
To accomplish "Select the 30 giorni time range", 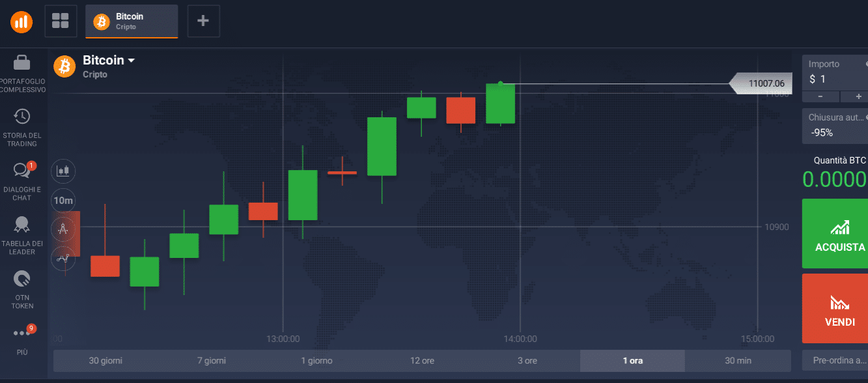I will pyautogui.click(x=105, y=361).
